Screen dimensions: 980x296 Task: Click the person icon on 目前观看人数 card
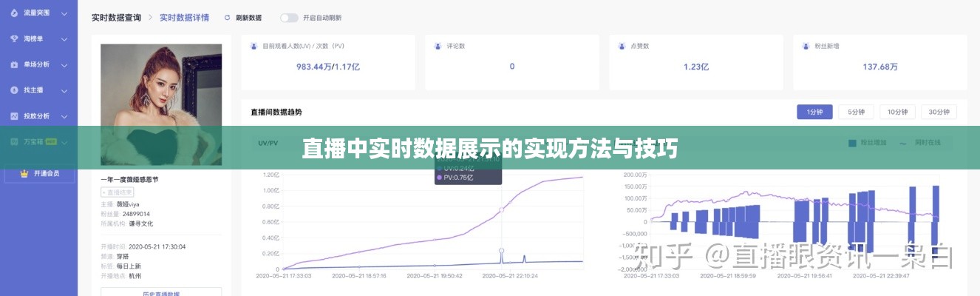click(x=254, y=46)
